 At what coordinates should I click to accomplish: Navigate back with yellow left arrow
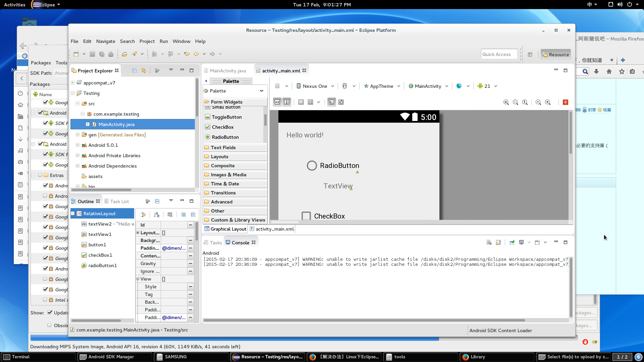click(x=196, y=54)
